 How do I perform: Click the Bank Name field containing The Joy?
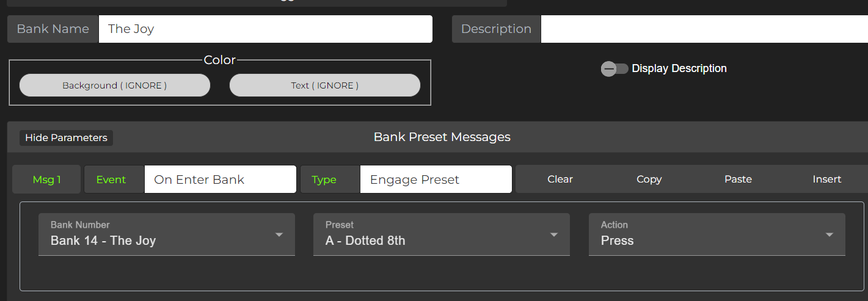(x=265, y=29)
